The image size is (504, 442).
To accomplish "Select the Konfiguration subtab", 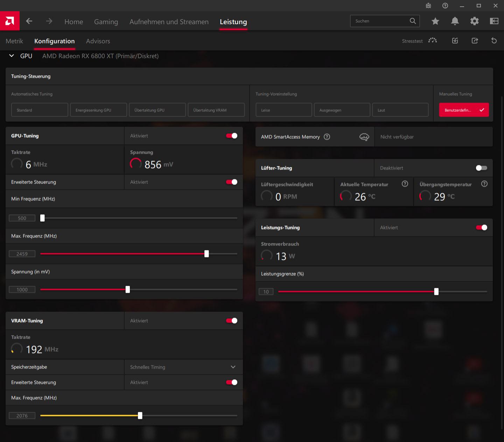I will click(54, 41).
